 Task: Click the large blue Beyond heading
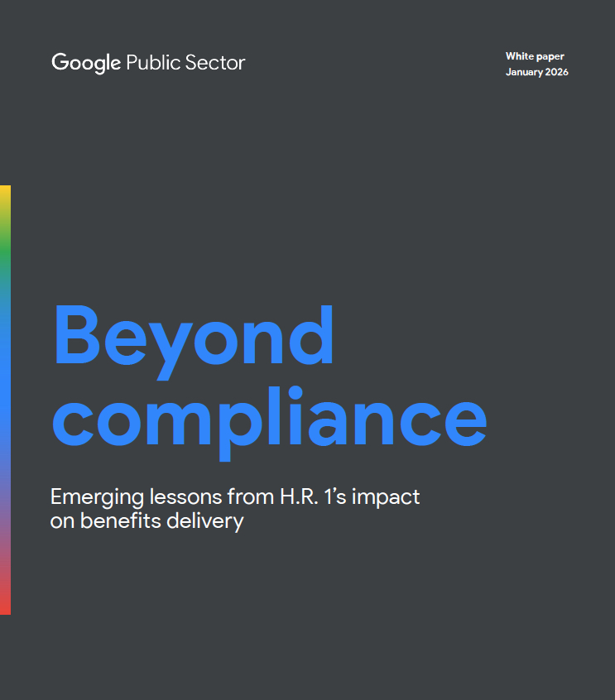[194, 339]
